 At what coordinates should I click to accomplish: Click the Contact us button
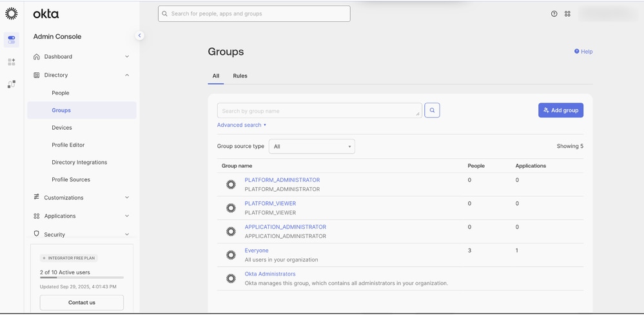[x=82, y=302]
